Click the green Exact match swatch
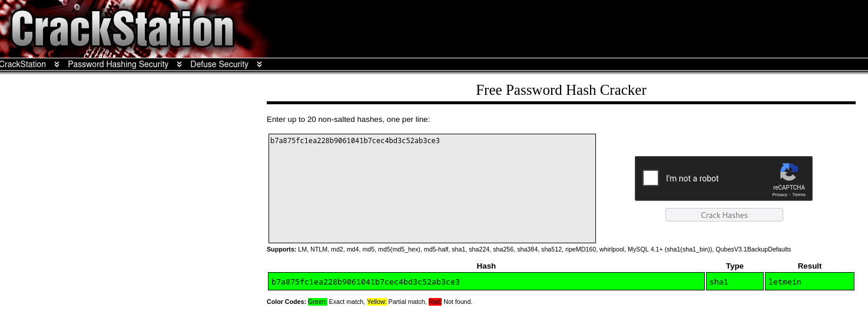Image resolution: width=868 pixels, height=311 pixels. (x=317, y=302)
